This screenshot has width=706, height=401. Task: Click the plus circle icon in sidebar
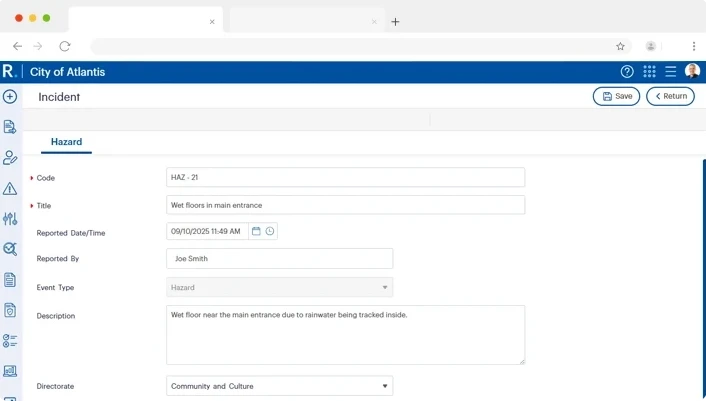10,96
